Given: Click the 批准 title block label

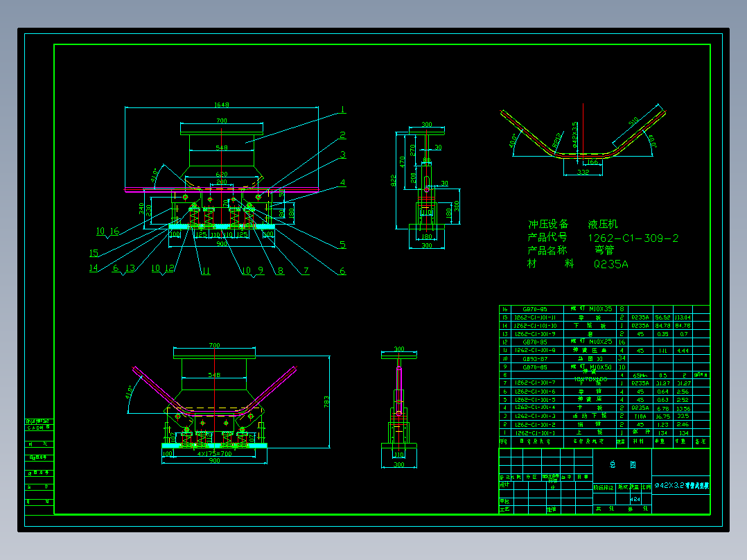Looking at the screenshot, I should (x=551, y=509).
